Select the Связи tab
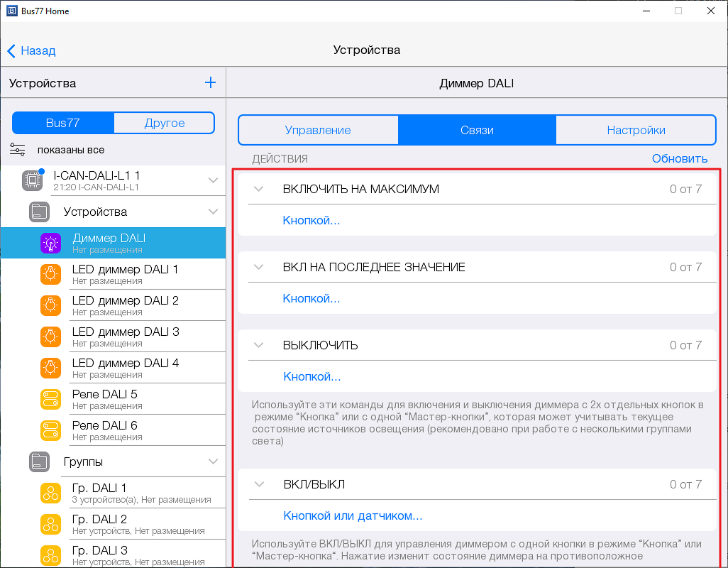This screenshot has height=568, width=728. 477,130
